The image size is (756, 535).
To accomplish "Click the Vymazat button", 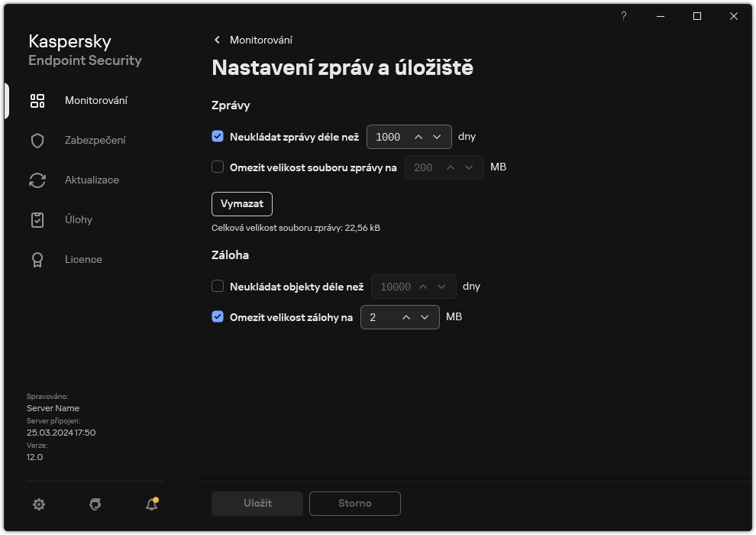I will [x=242, y=203].
